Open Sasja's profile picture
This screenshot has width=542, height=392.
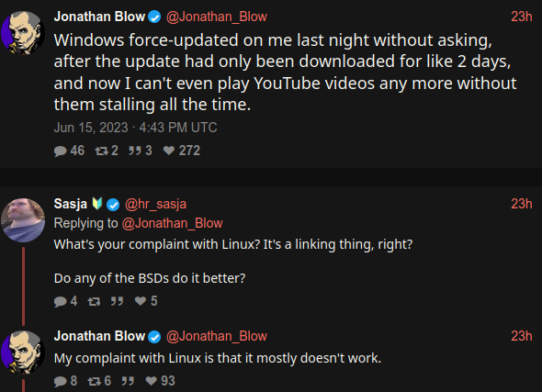tap(23, 220)
